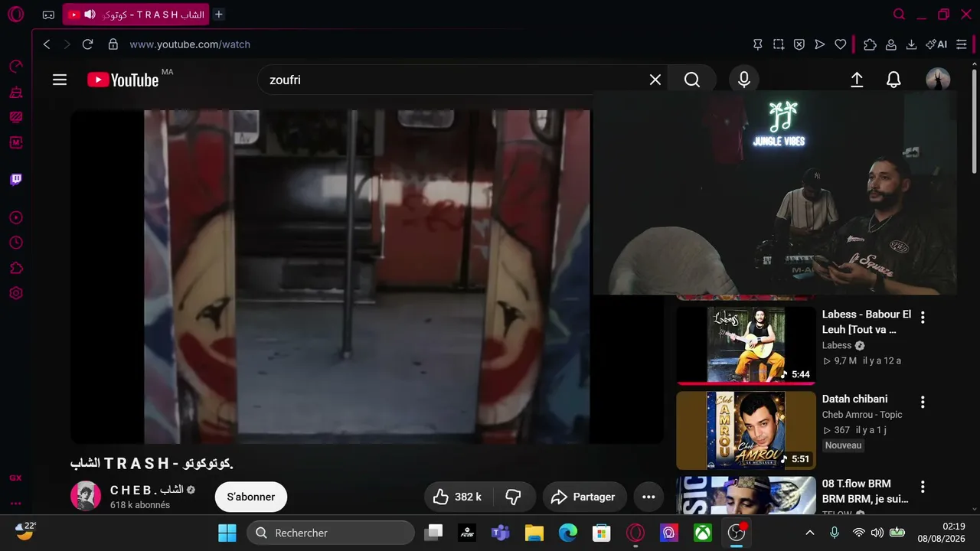The height and width of the screenshot is (551, 980).
Task: Open the YouTube guide hamburger menu
Action: coord(60,80)
